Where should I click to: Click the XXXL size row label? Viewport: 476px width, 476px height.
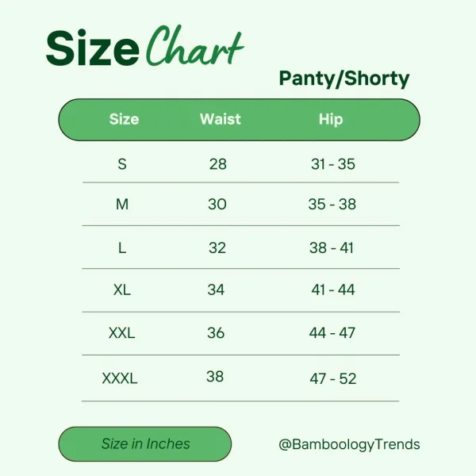[120, 378]
